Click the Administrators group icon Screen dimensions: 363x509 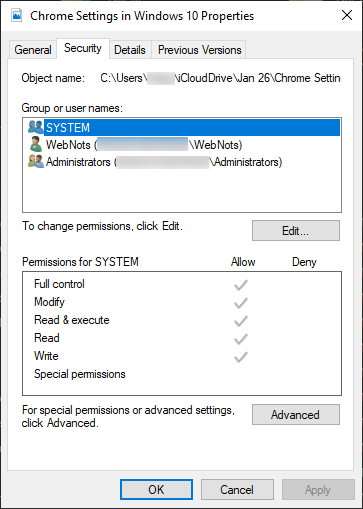pyautogui.click(x=36, y=161)
